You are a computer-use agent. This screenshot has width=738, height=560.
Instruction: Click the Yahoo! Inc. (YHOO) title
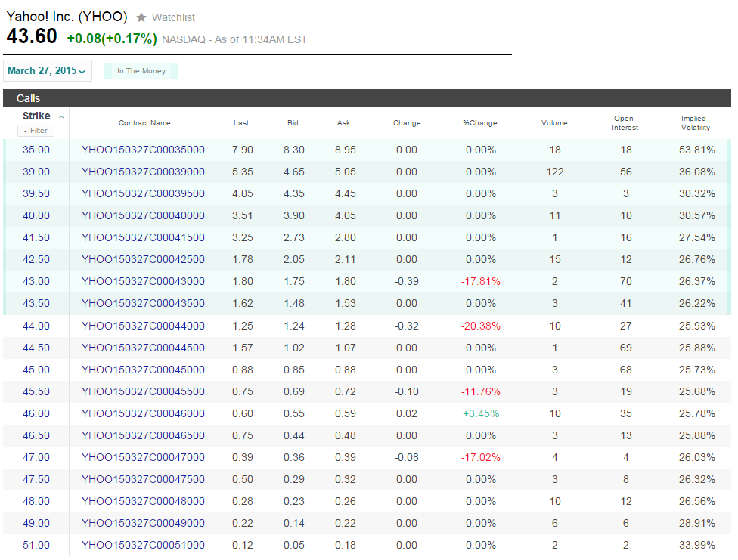point(67,17)
